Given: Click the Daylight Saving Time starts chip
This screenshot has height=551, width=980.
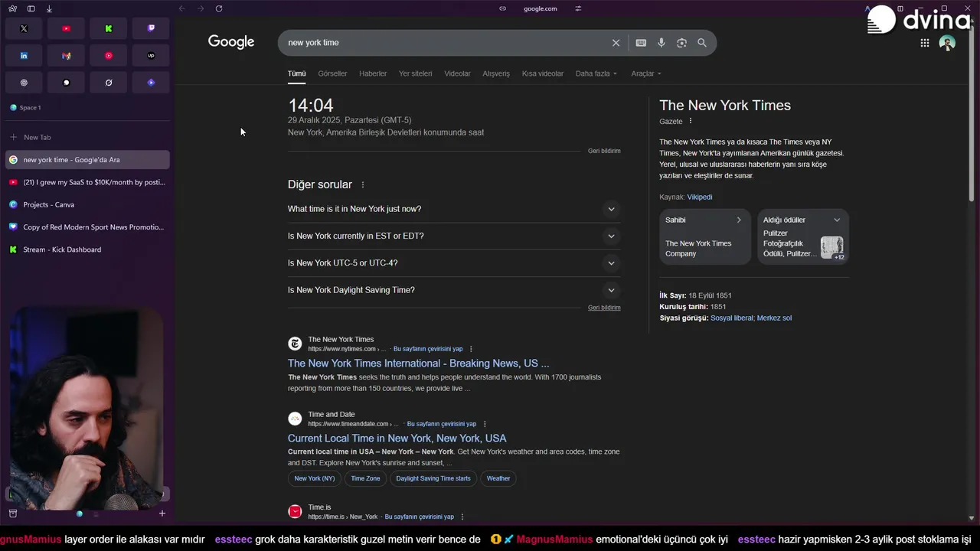Looking at the screenshot, I should [x=433, y=478].
